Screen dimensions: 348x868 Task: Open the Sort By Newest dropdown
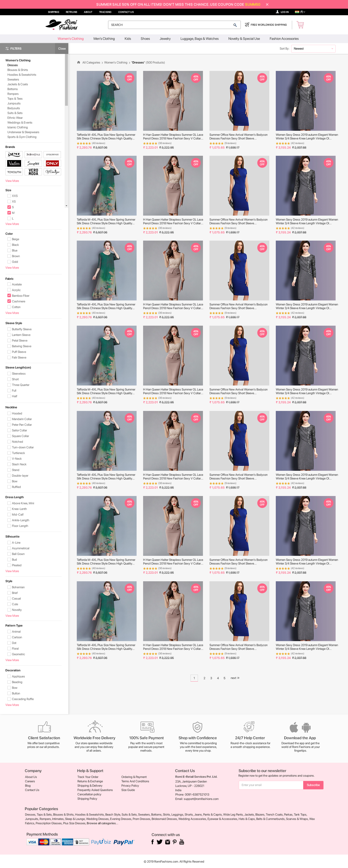tap(313, 49)
